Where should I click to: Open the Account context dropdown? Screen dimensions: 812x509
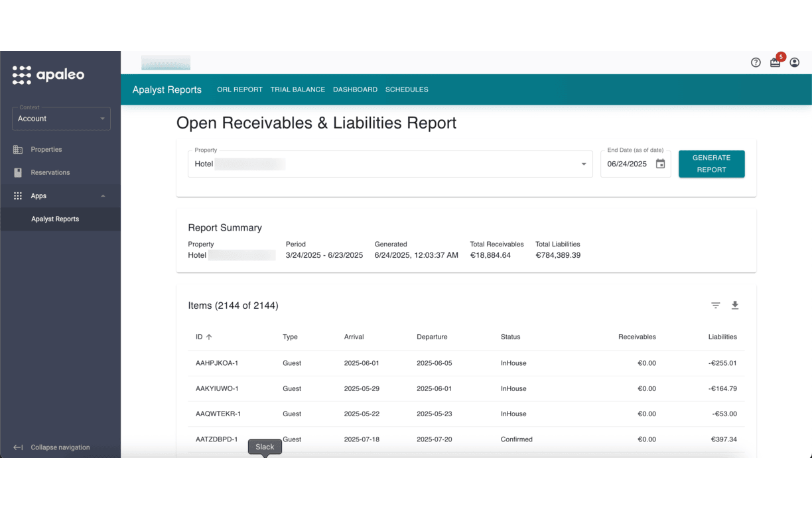pyautogui.click(x=61, y=119)
